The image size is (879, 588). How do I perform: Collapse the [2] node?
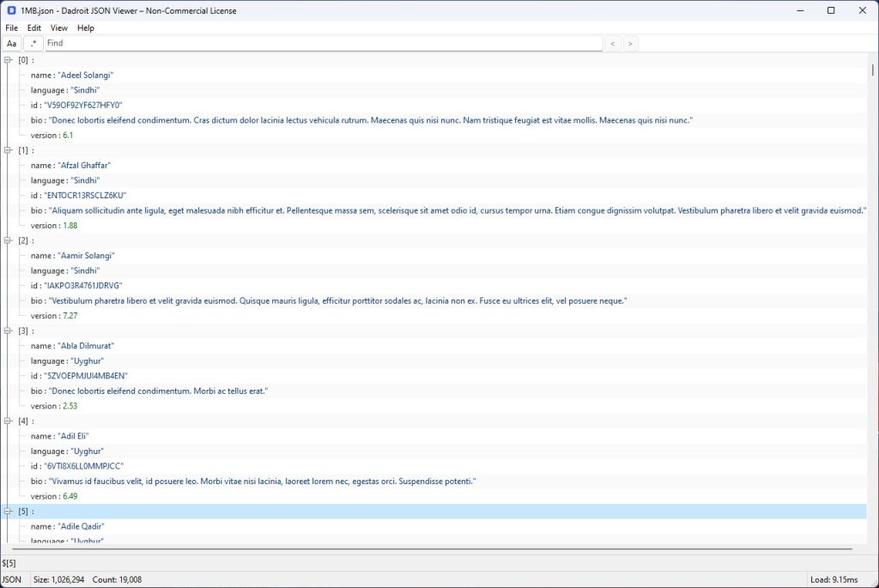[8, 240]
